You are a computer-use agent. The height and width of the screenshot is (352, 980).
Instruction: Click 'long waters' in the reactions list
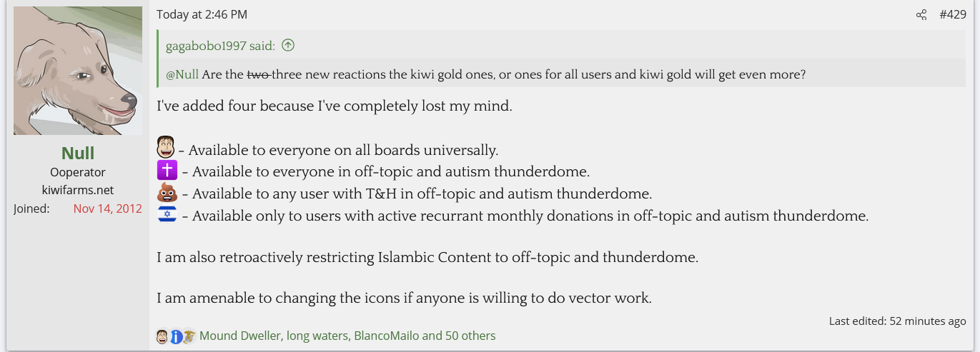tap(317, 336)
